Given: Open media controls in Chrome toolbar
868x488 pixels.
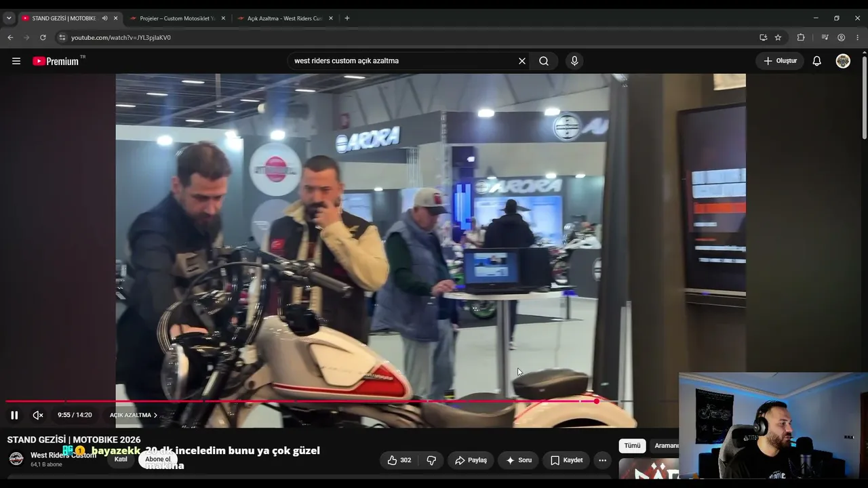Looking at the screenshot, I should pos(825,37).
